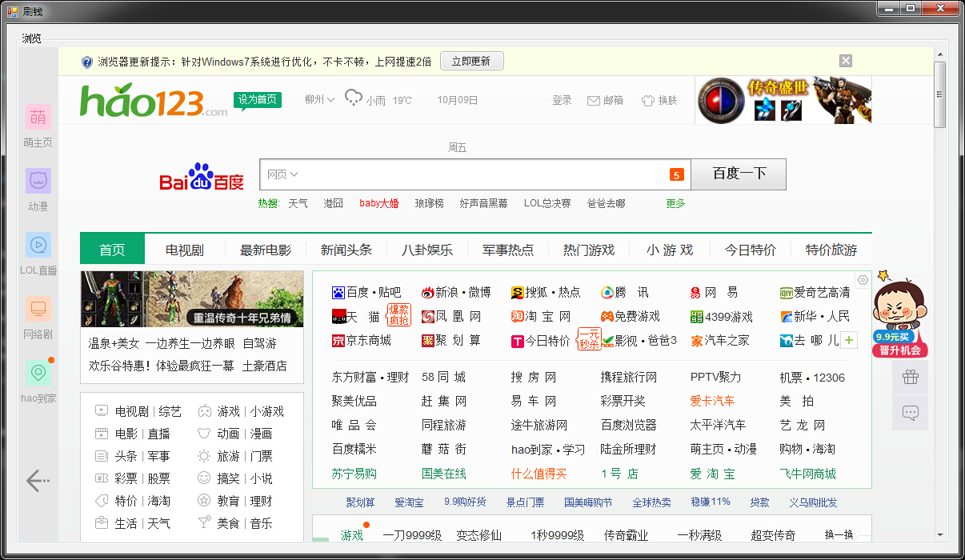Open 百度·贴吧 paw icon link
Screen dimensions: 965x560
366,292
